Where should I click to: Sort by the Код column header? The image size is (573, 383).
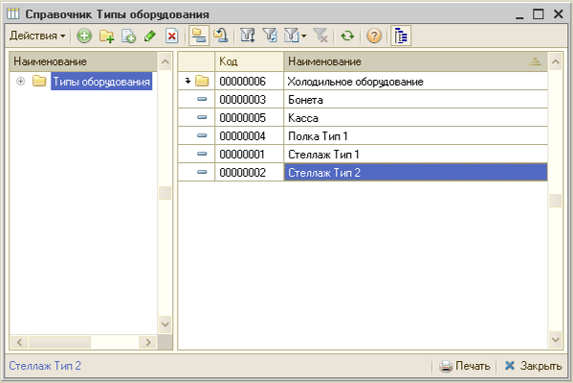pos(249,61)
